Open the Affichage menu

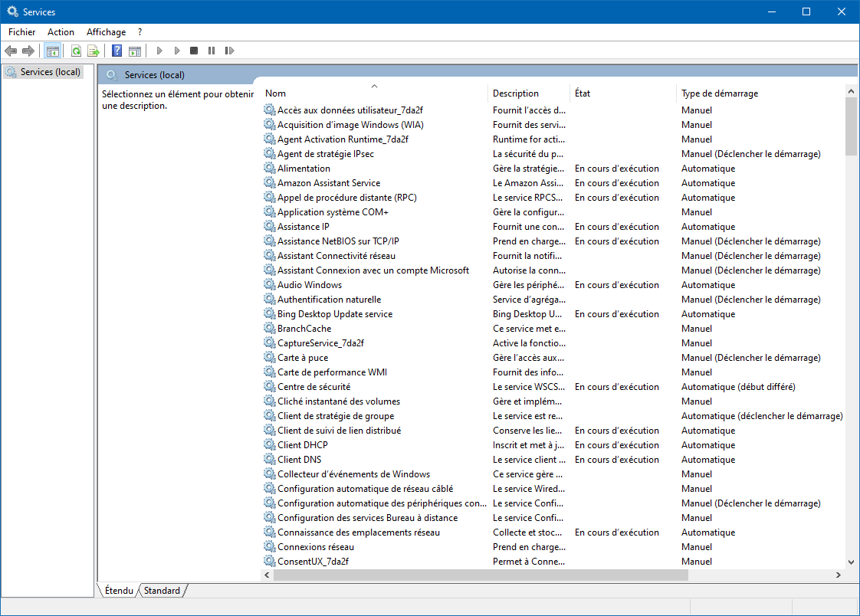(x=106, y=31)
